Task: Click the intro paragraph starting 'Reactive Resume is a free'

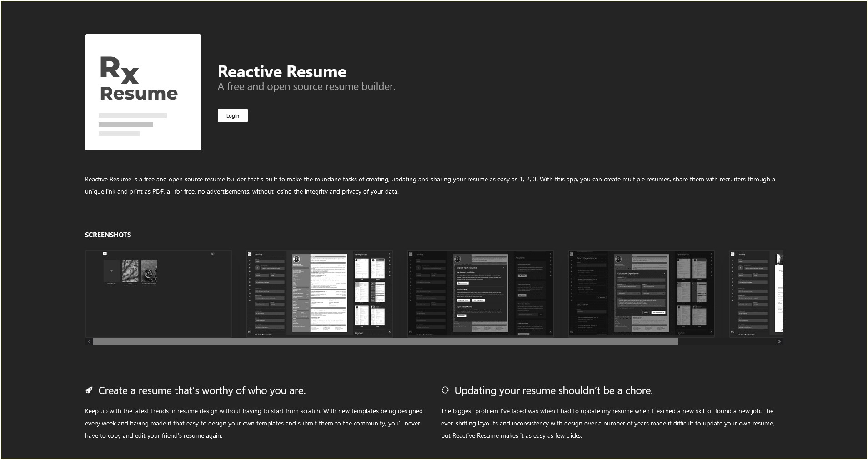Action: click(x=430, y=185)
